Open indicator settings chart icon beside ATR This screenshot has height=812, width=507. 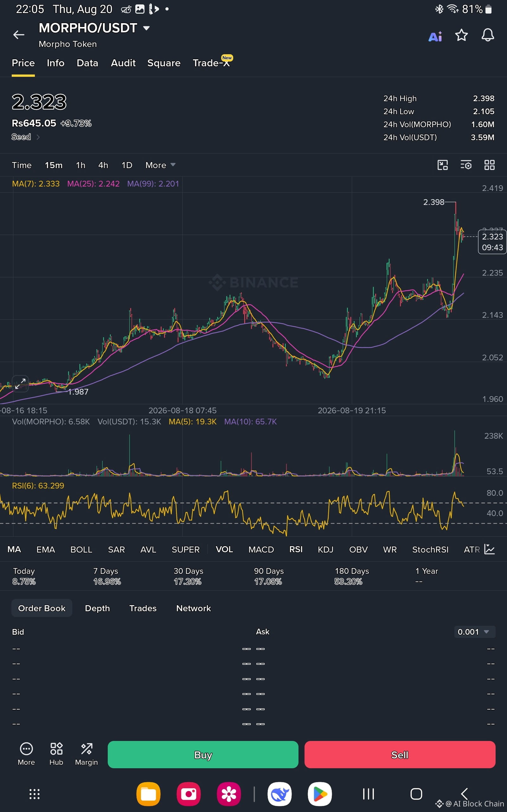[490, 549]
